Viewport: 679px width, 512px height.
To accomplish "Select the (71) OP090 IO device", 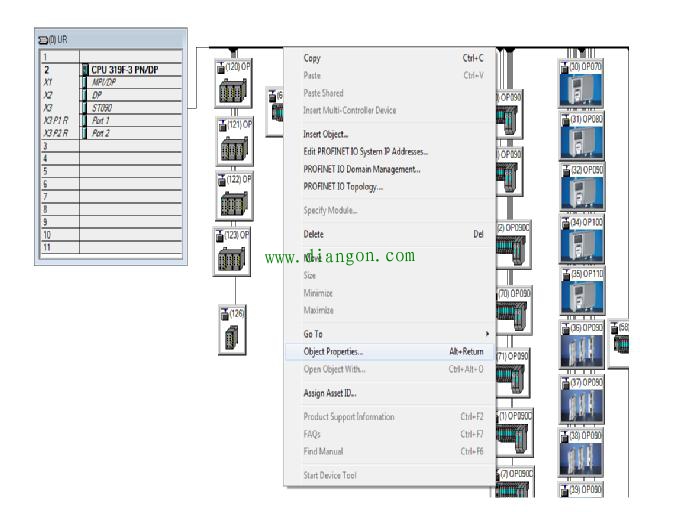I will pyautogui.click(x=514, y=378).
